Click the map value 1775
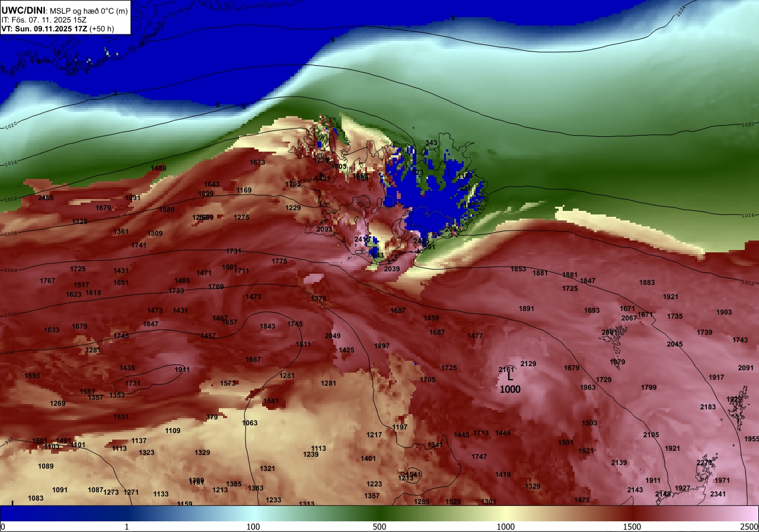This screenshot has width=759, height=532. (x=279, y=261)
